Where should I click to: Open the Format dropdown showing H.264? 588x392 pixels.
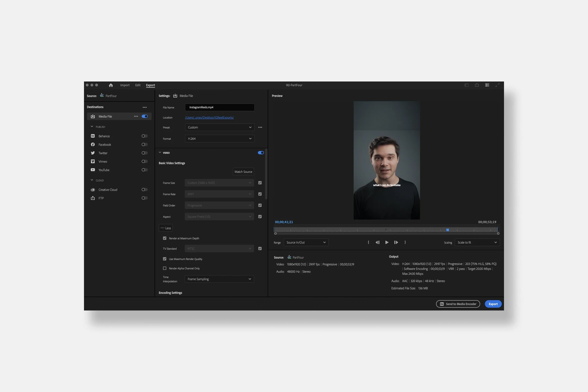(219, 139)
